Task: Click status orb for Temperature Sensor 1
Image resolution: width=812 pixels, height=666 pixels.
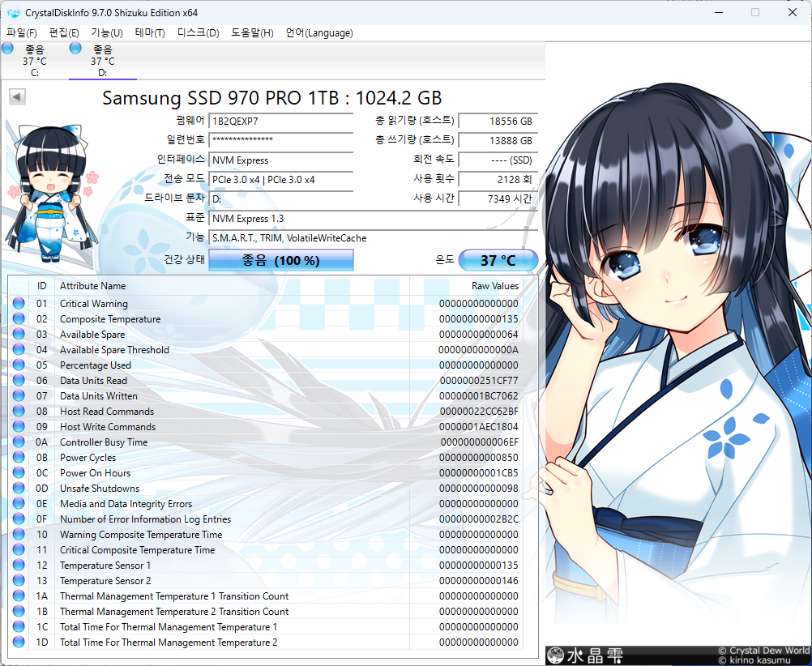Action: 19,565
